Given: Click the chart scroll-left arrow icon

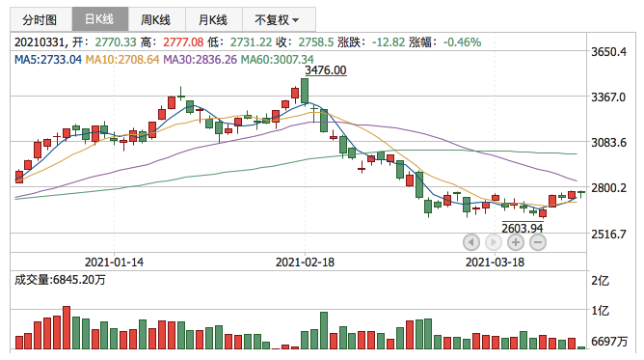Looking at the screenshot, I should (471, 242).
